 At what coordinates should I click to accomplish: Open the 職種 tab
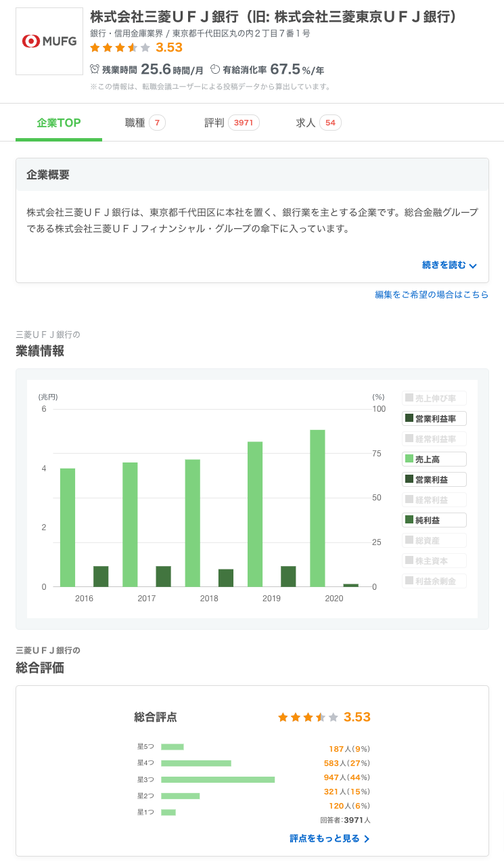145,123
